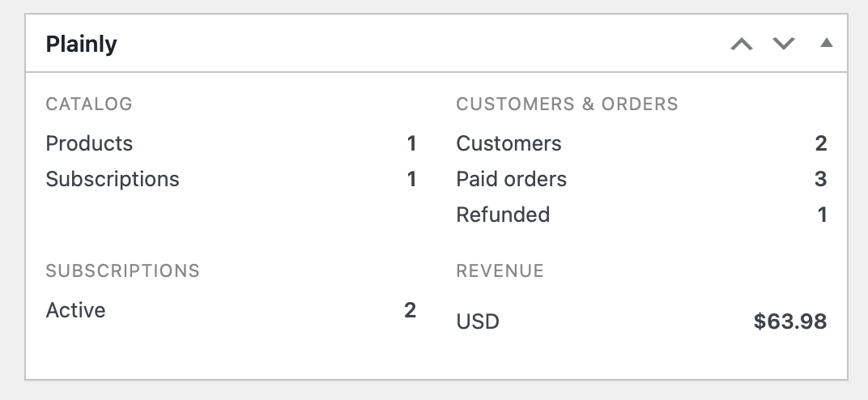
Task: Select the Active subscriptions label
Action: 75,310
